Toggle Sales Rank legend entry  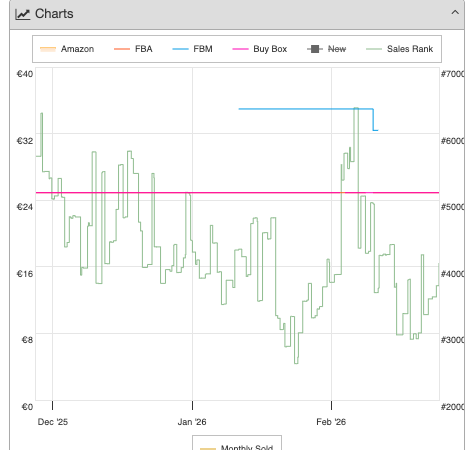[x=399, y=49]
